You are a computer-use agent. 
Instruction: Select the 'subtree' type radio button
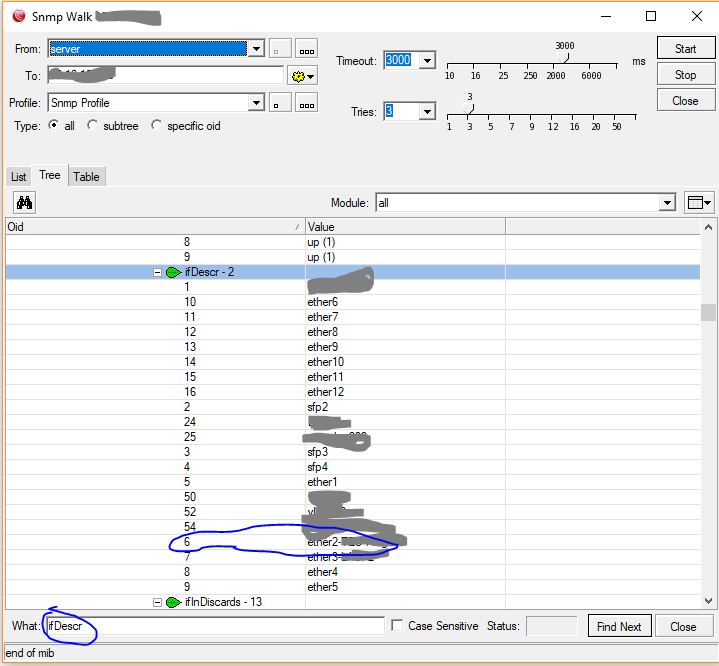point(93,125)
